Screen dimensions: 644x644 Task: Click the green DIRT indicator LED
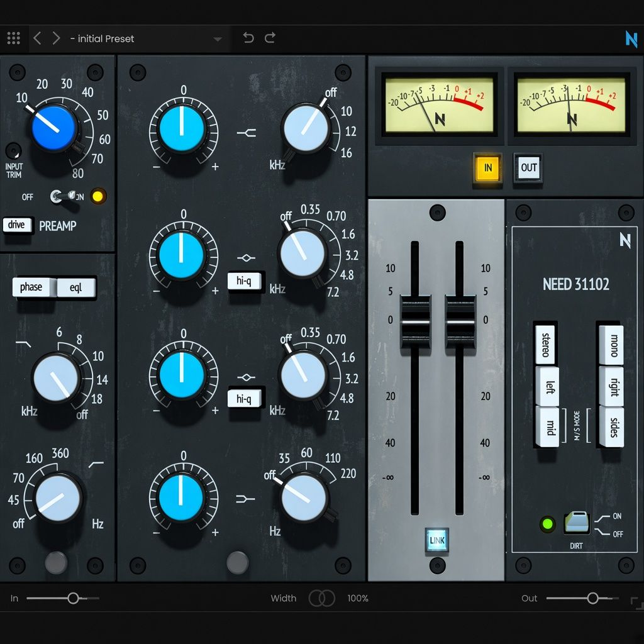[548, 524]
